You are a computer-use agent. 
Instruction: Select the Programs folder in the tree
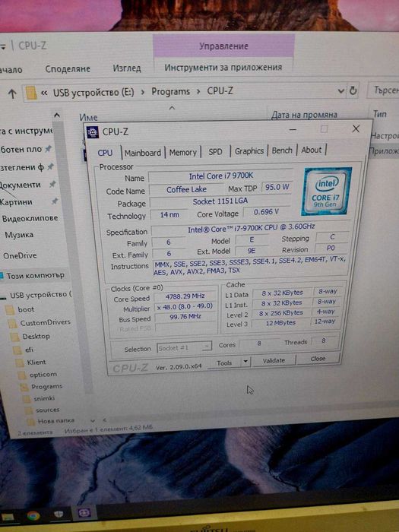click(46, 387)
